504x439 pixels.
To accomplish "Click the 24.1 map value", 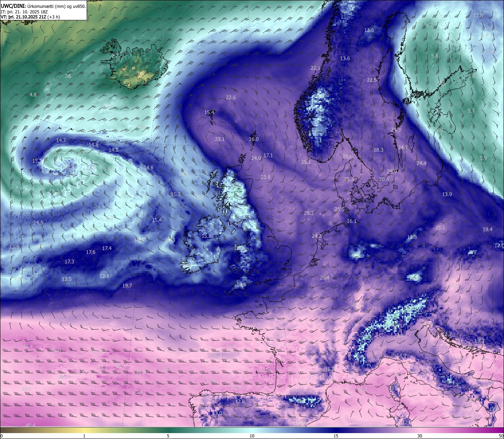I will (x=403, y=148).
